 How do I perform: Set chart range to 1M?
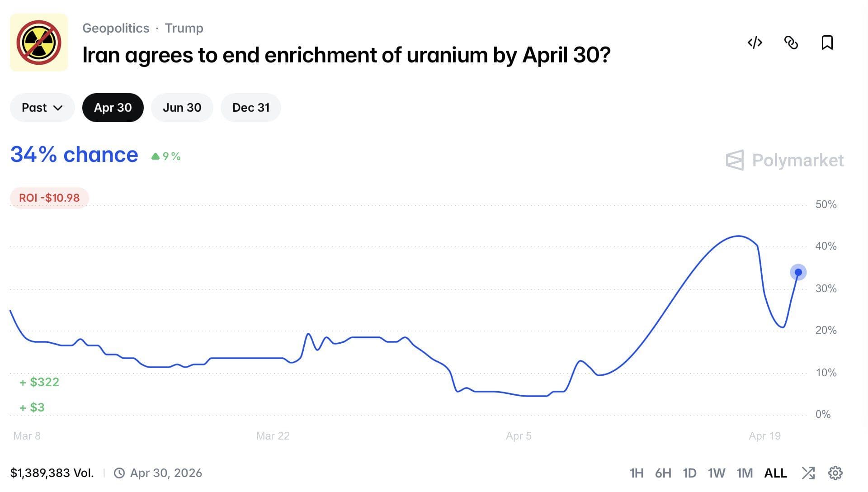point(745,473)
